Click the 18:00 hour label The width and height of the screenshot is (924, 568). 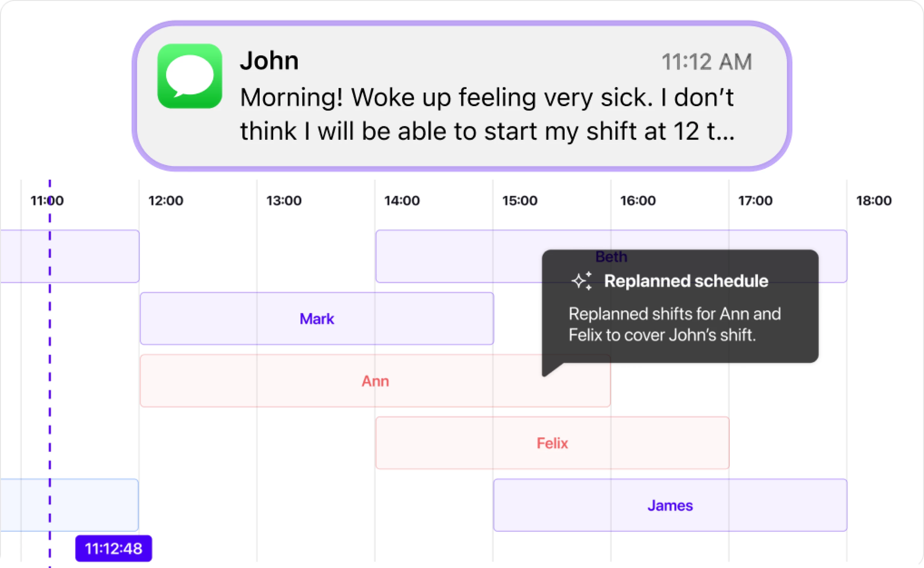[x=874, y=201]
